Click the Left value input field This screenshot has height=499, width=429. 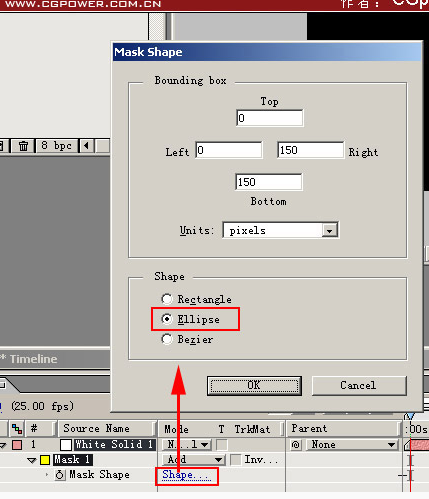click(229, 150)
